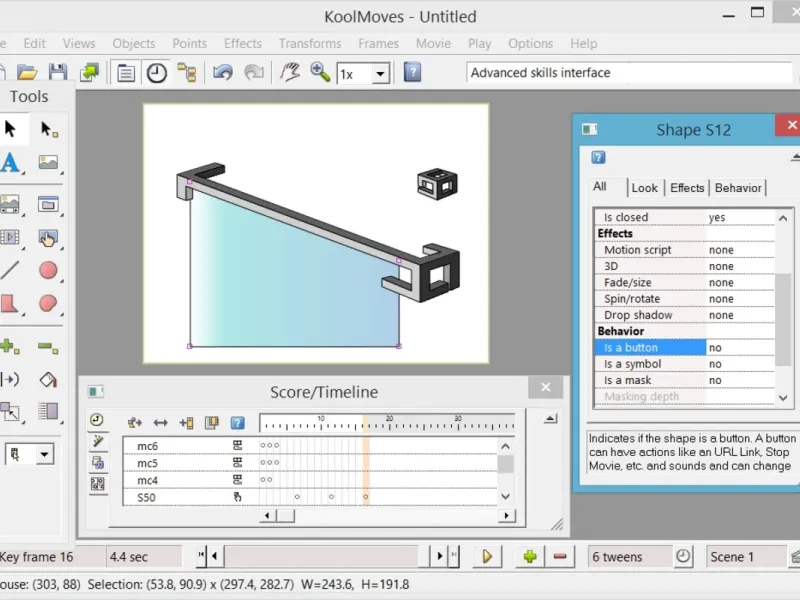The height and width of the screenshot is (600, 800).
Task: Click the Spin/rotate property row
Action: [x=685, y=298]
